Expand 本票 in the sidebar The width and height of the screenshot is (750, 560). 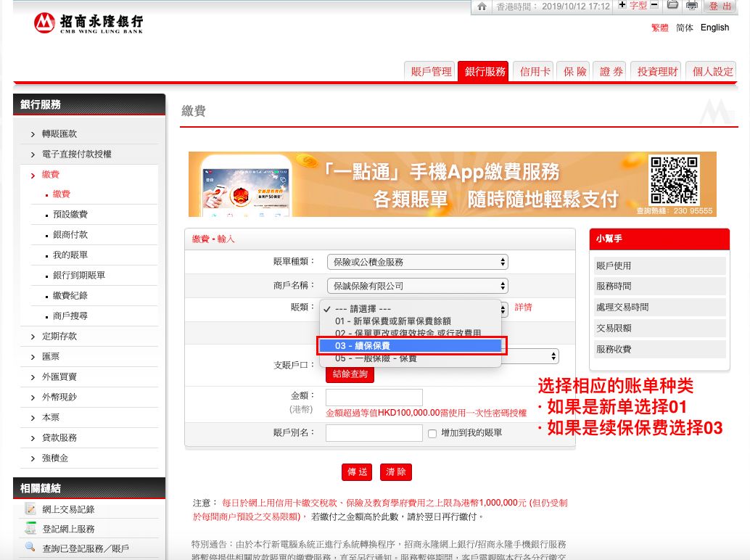[51, 418]
